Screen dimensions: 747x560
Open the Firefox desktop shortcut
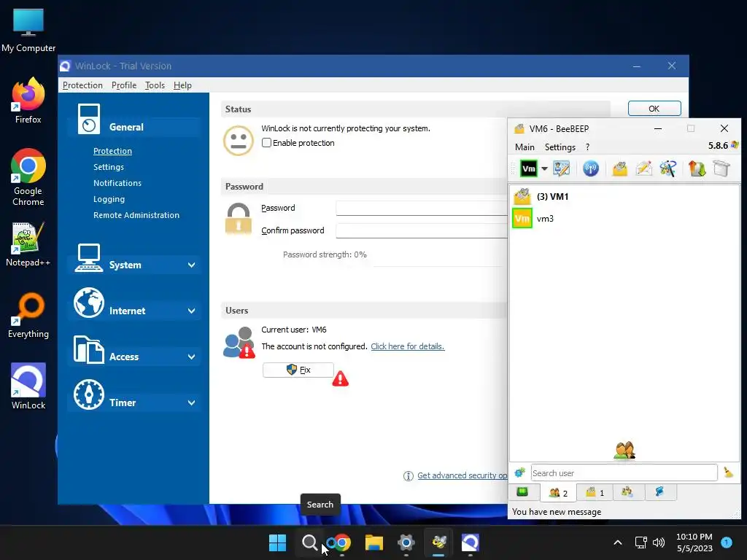click(x=28, y=101)
